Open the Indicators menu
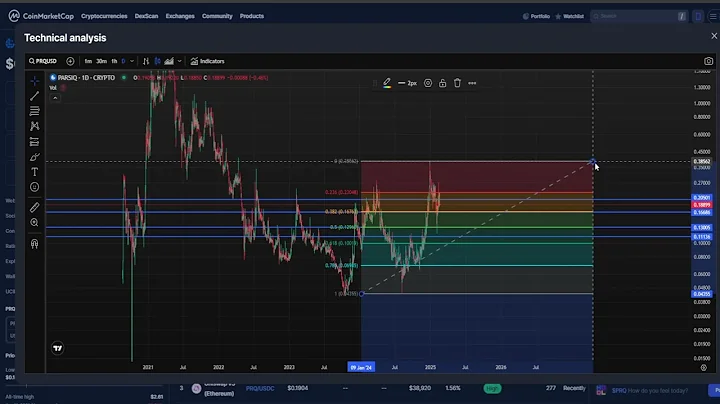This screenshot has height=404, width=720. (208, 61)
